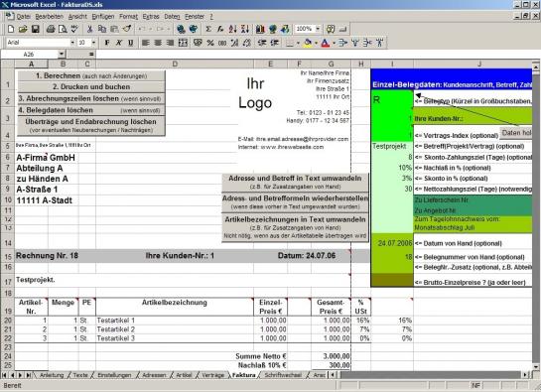Click the first-sheet tab navigation arrow
541x392 pixels.
click(5, 375)
